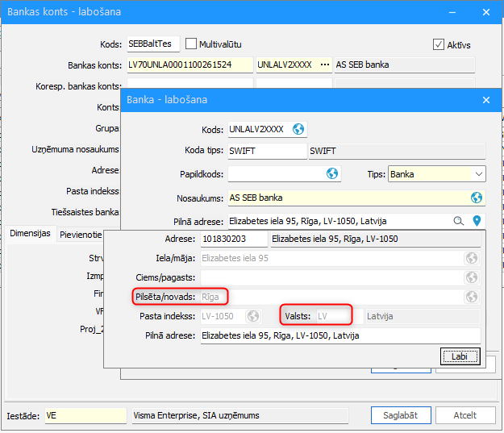Click globe icon in Pilsēta/novads row
Screen dimensions: 504x433
(472, 297)
